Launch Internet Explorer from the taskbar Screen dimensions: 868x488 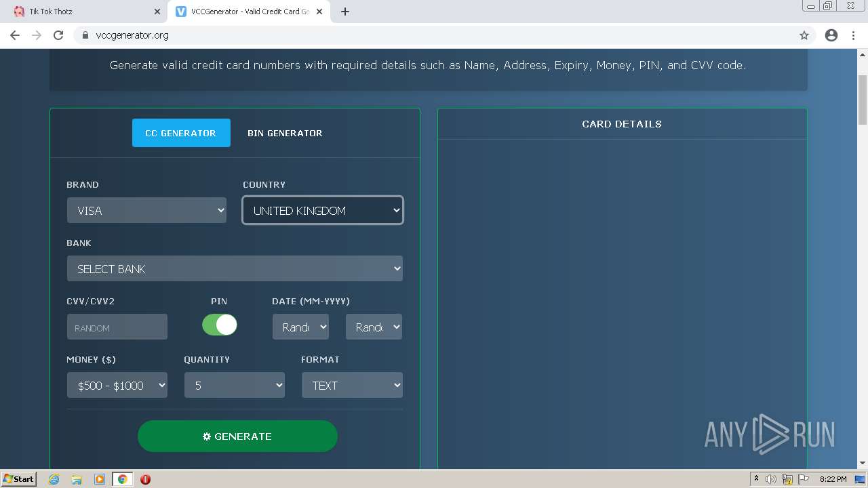(x=54, y=479)
